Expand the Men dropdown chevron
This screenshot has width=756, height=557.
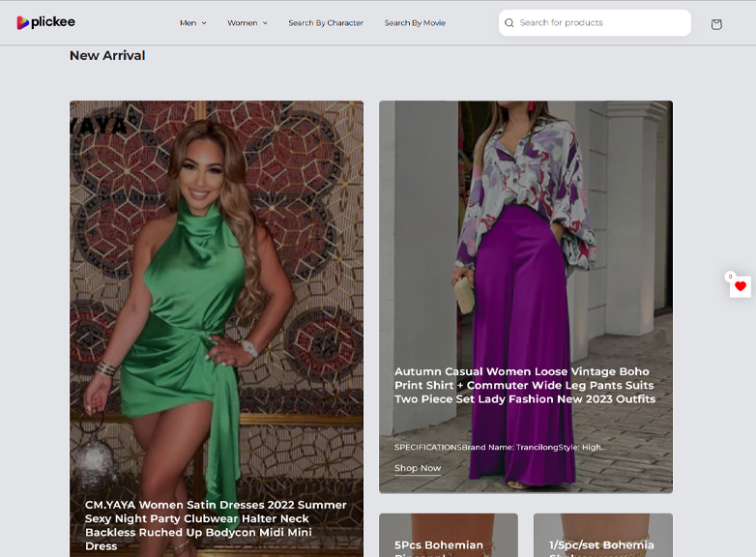pos(204,23)
